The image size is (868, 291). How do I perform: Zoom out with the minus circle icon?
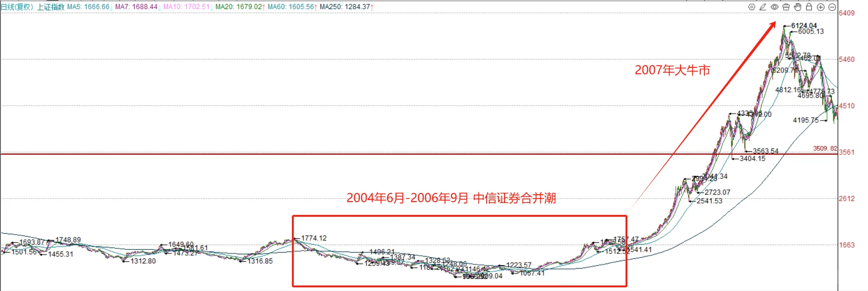pos(832,7)
